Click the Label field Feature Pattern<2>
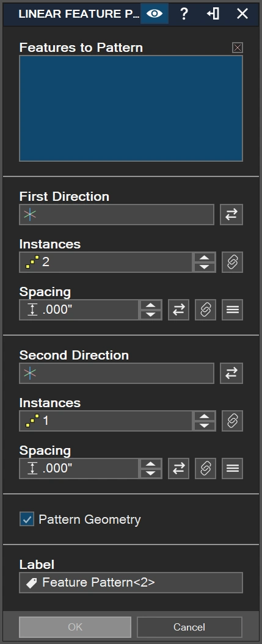 tap(131, 582)
